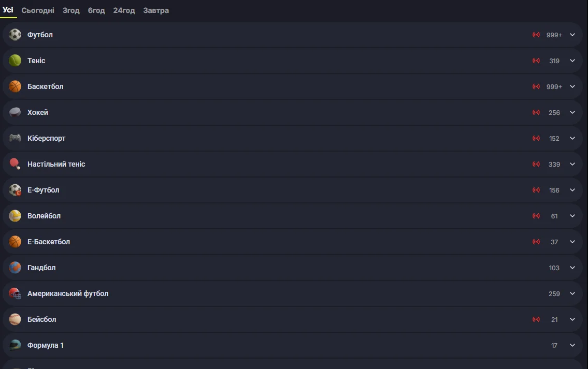
Task: Click the helmet icon for Американський футбол
Action: (x=15, y=293)
